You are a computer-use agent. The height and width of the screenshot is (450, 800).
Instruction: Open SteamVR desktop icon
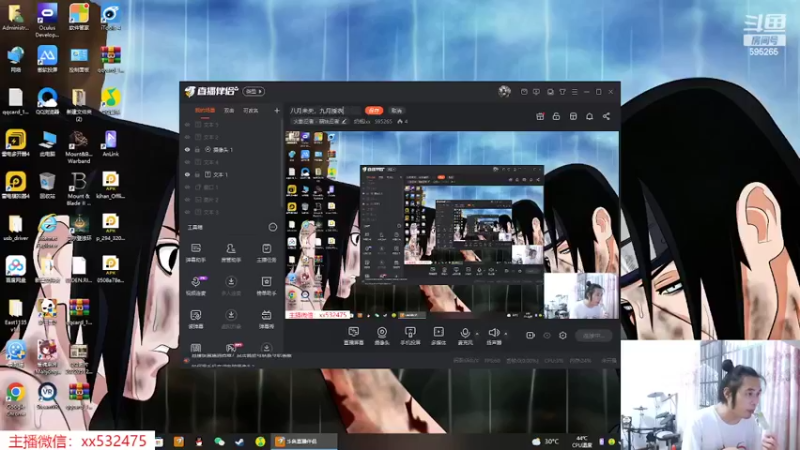tap(47, 397)
